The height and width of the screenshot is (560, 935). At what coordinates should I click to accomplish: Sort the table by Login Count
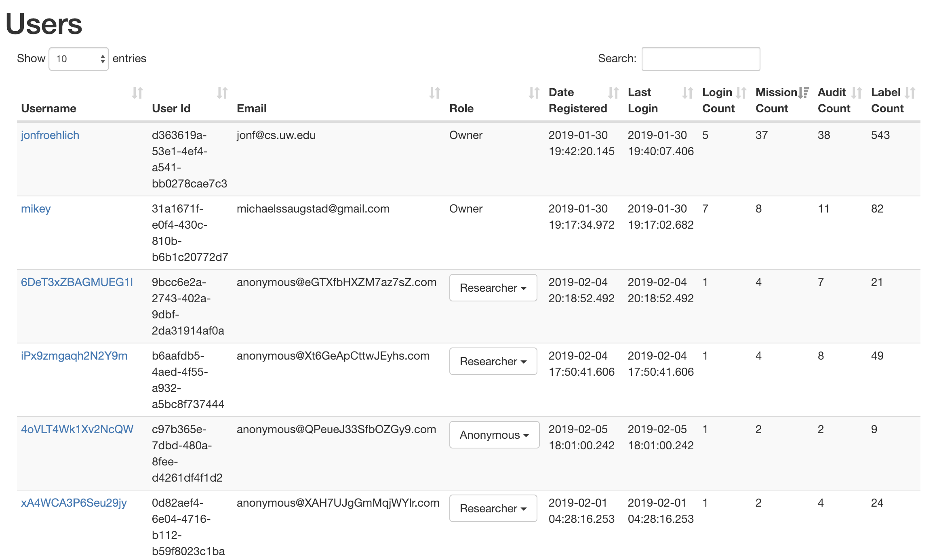[x=742, y=93]
